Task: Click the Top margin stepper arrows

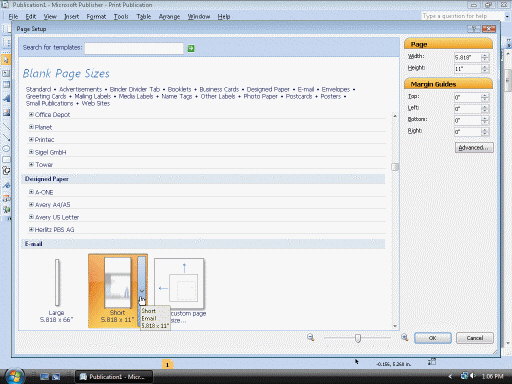Action: pyautogui.click(x=485, y=97)
